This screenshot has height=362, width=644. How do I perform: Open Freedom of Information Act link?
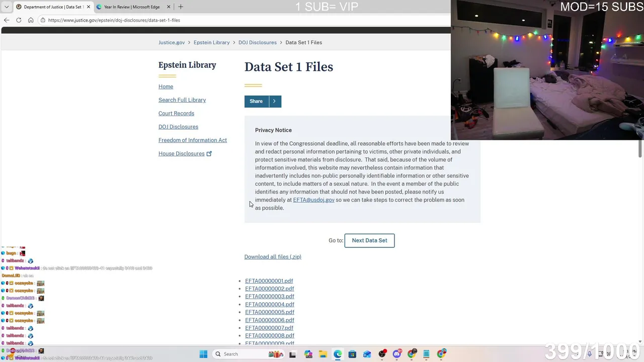pyautogui.click(x=193, y=140)
